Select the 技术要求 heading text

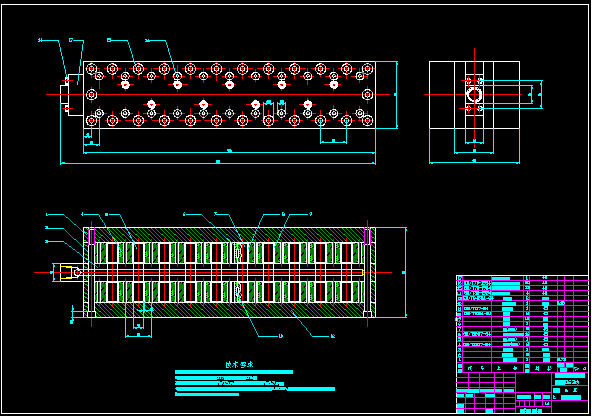click(239, 364)
